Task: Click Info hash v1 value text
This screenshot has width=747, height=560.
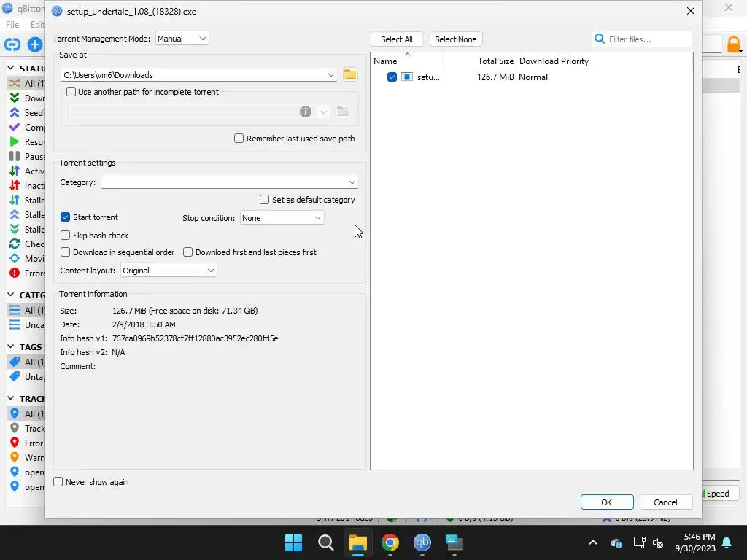Action: 195,338
